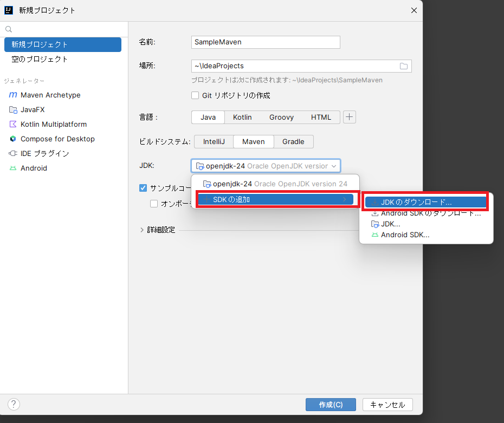Image resolution: width=504 pixels, height=423 pixels.
Task: Select 新規プロジェクト in the sidebar
Action: coord(63,44)
